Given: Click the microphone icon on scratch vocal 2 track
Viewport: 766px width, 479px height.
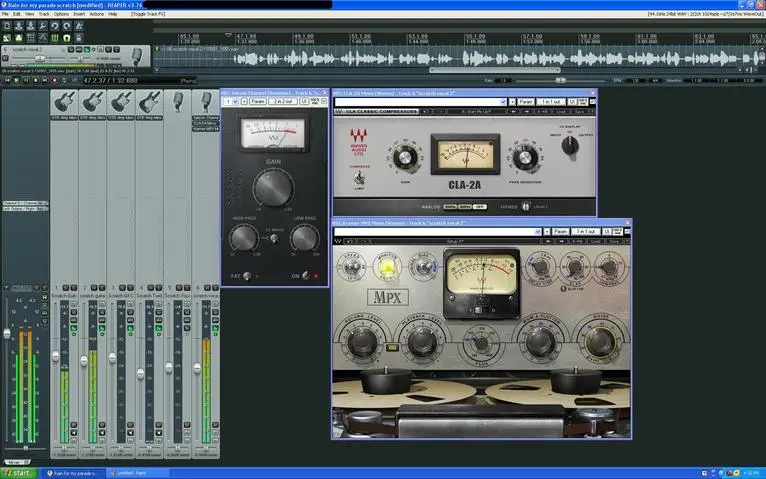Looking at the screenshot, I should [x=137, y=56].
